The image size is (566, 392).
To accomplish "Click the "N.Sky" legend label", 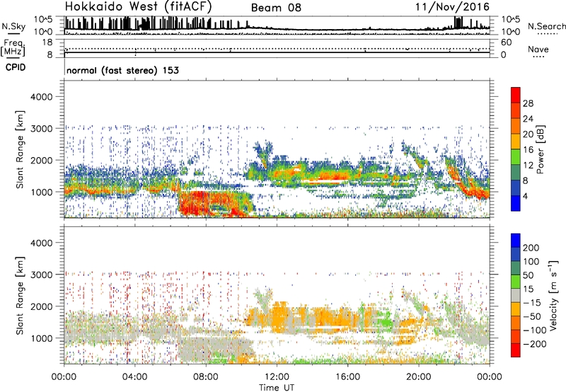I will 13,26.
